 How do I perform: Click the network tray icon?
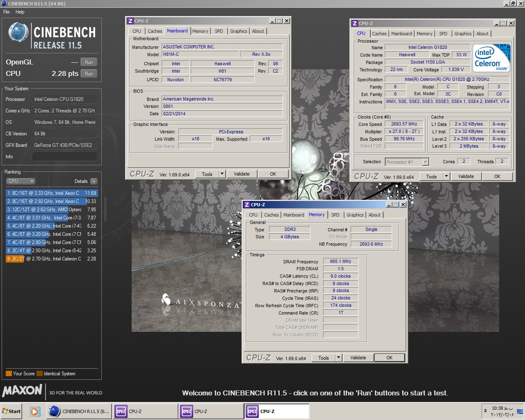point(520,411)
